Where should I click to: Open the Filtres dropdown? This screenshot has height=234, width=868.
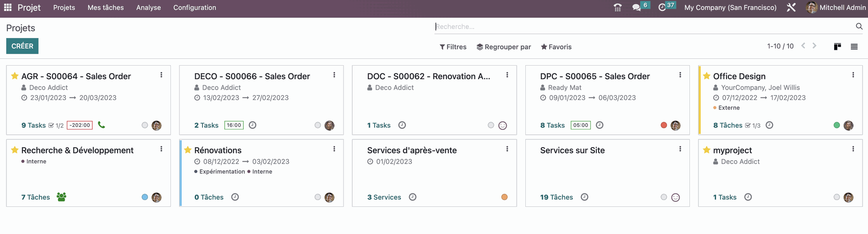(x=453, y=47)
